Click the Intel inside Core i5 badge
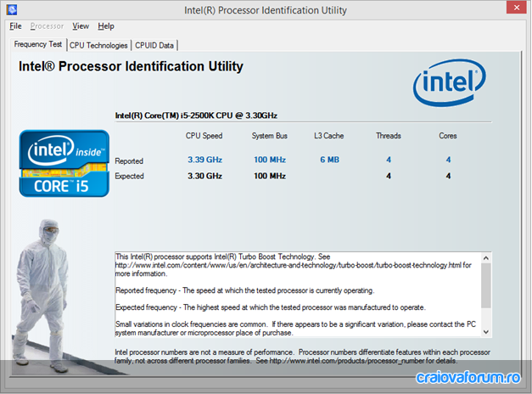Viewport: 532px width, 394px height. (64, 163)
